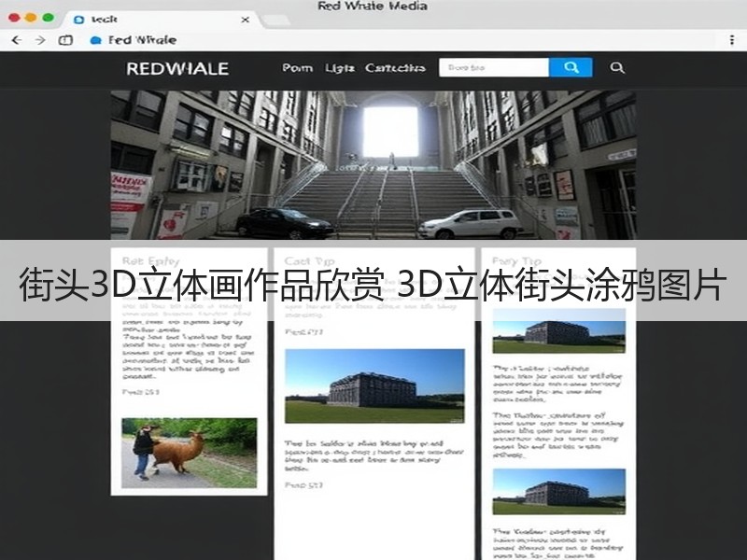Click the magnifier icon right of the search bar

click(617, 67)
